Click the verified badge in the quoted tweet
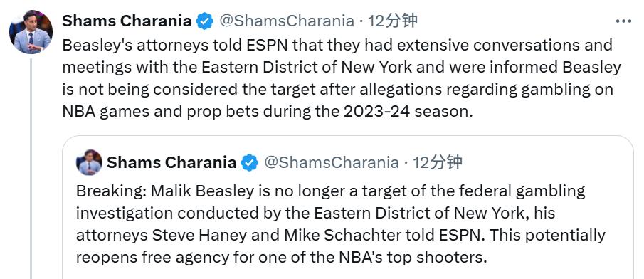 click(249, 163)
